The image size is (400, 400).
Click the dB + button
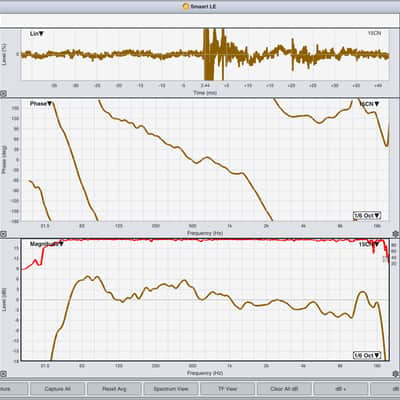[341, 389]
